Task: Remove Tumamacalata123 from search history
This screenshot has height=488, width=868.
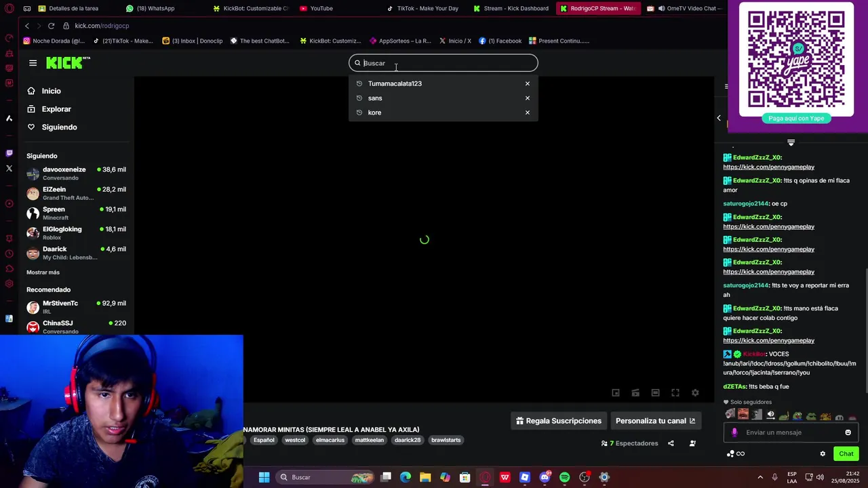Action: 527,83
